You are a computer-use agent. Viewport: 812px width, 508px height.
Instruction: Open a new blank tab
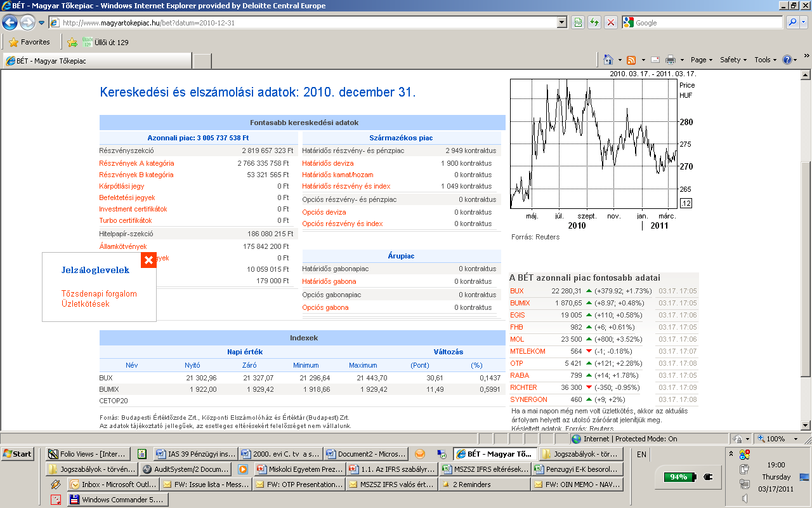click(x=202, y=61)
